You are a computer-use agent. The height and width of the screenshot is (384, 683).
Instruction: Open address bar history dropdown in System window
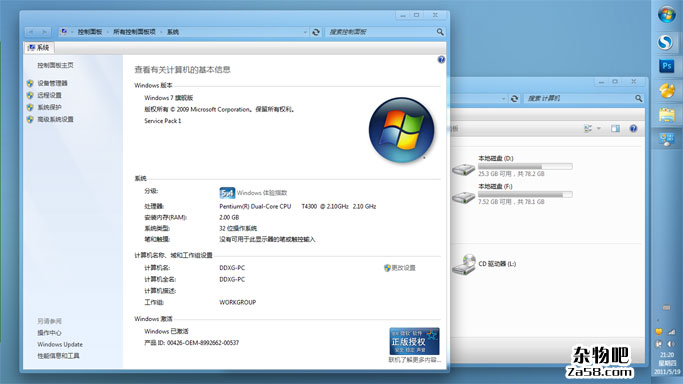click(x=305, y=32)
